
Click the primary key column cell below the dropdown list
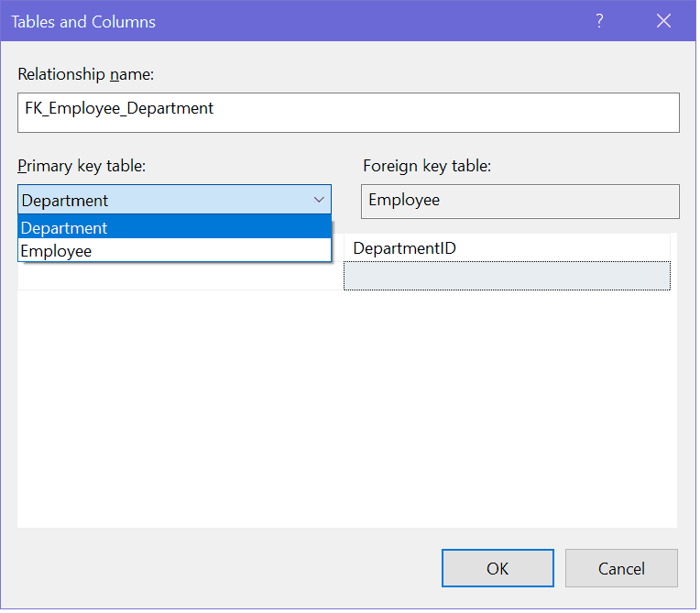[180, 276]
